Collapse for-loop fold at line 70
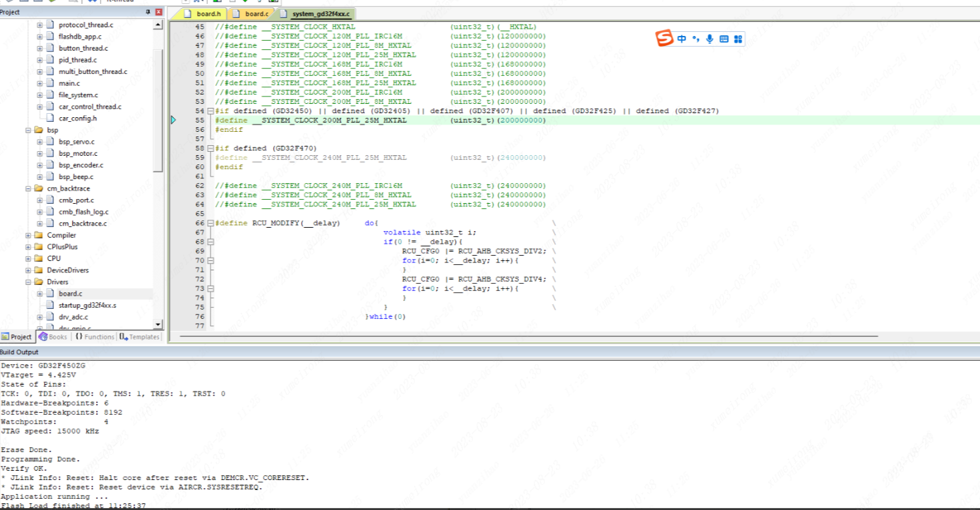This screenshot has width=980, height=510. [x=211, y=260]
